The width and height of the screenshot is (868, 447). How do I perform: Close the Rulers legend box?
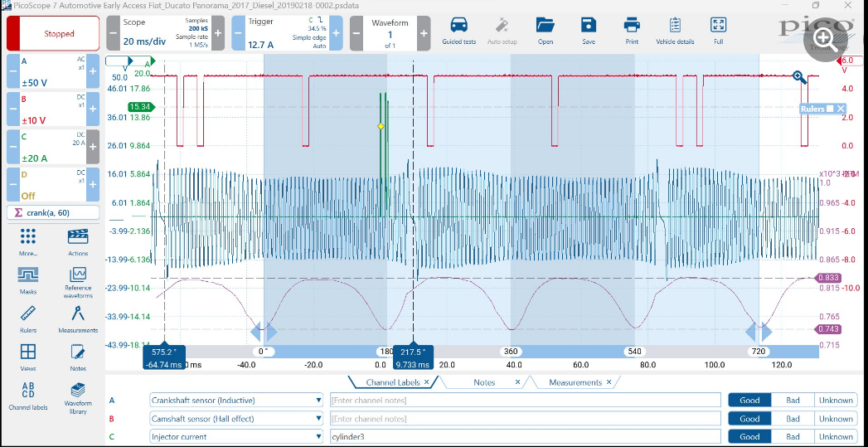click(x=841, y=109)
